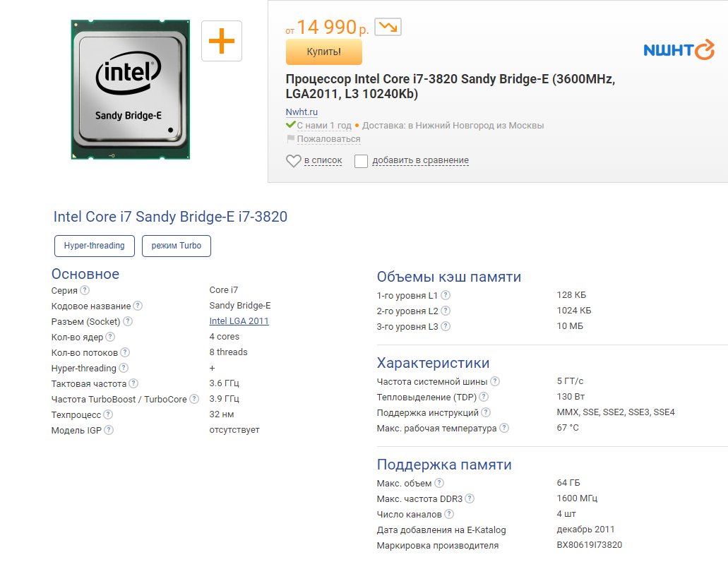Open the price trend chart icon
The height and width of the screenshot is (562, 728).
point(388,27)
